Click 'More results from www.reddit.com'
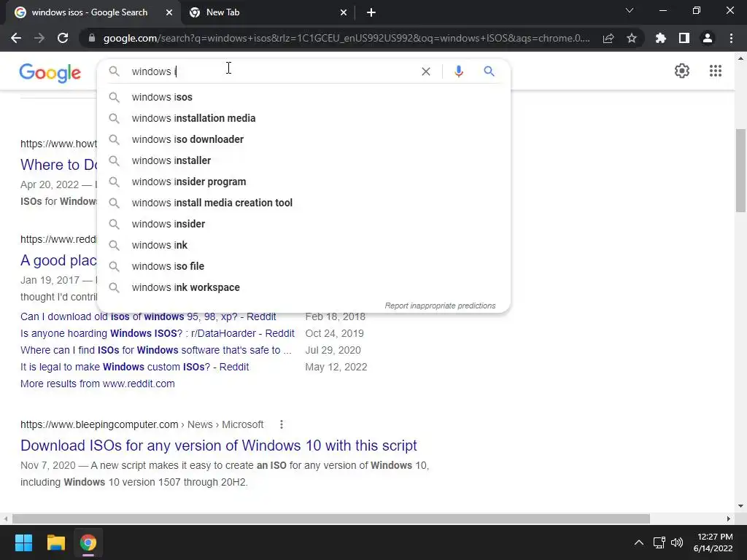Viewport: 747px width, 560px height. [98, 384]
